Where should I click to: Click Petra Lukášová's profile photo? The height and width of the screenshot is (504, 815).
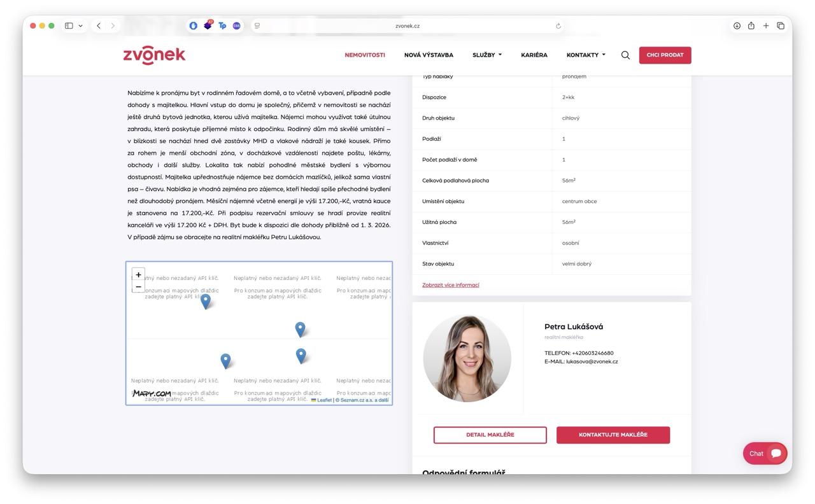point(467,358)
